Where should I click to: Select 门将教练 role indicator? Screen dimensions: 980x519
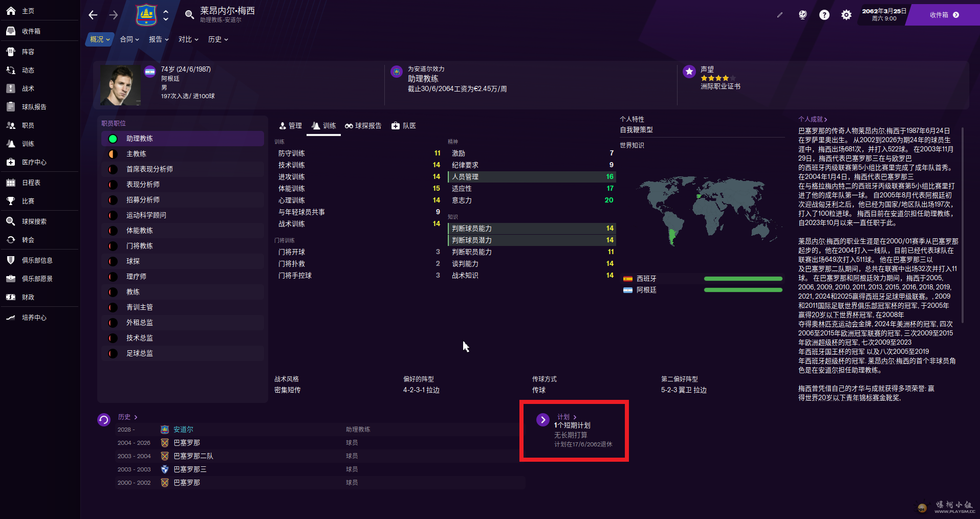coord(113,246)
